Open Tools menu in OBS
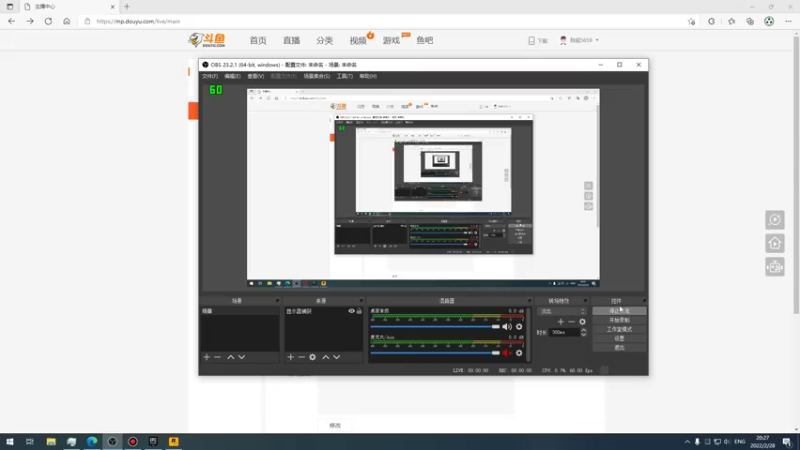The image size is (800, 450). click(344, 76)
